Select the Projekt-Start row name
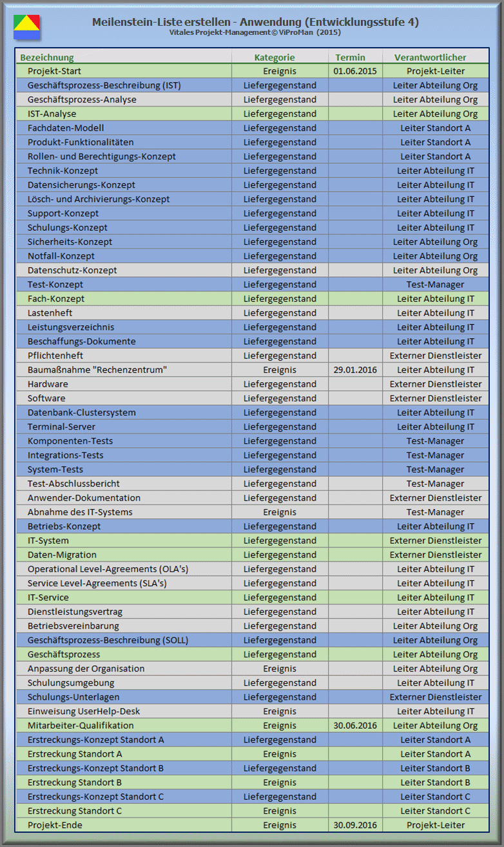The image size is (504, 847). pyautogui.click(x=54, y=71)
